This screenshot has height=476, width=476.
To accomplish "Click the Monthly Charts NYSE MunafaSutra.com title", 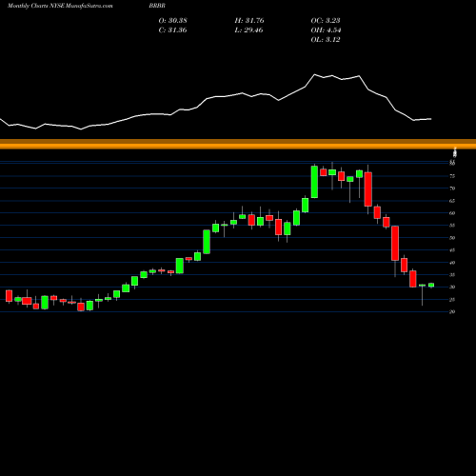I will click(x=60, y=6).
